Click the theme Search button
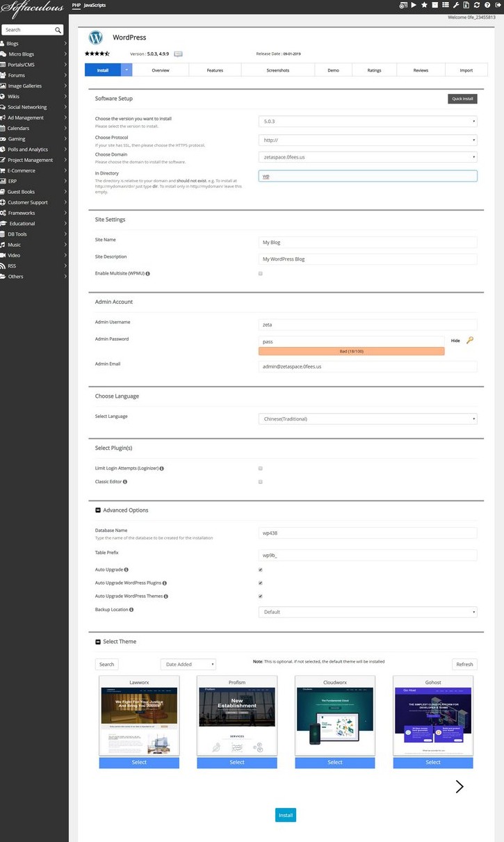This screenshot has height=842, width=504. 107,664
